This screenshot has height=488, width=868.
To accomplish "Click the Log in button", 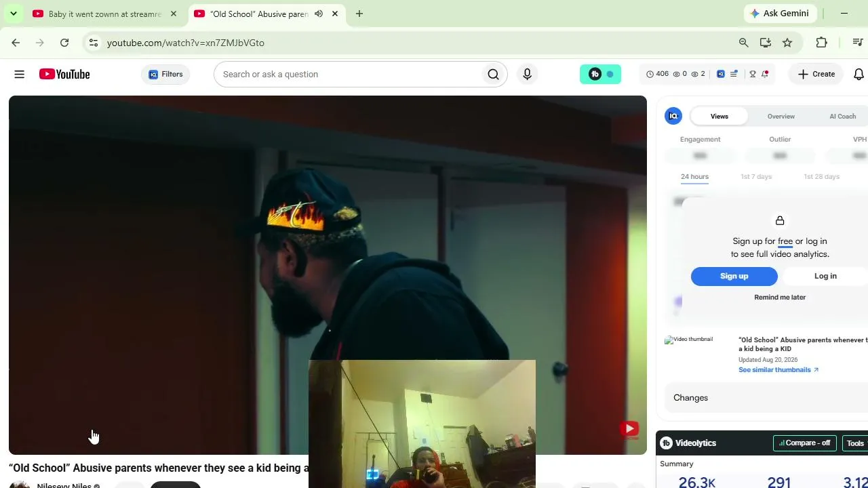I will tap(825, 276).
